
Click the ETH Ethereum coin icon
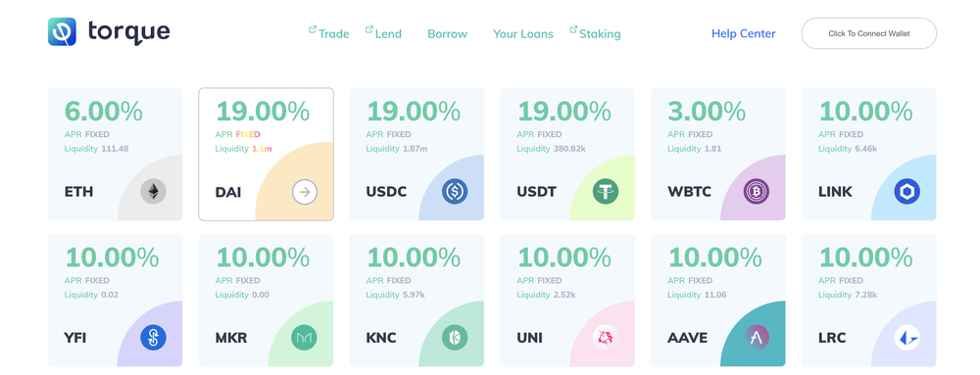tap(153, 192)
